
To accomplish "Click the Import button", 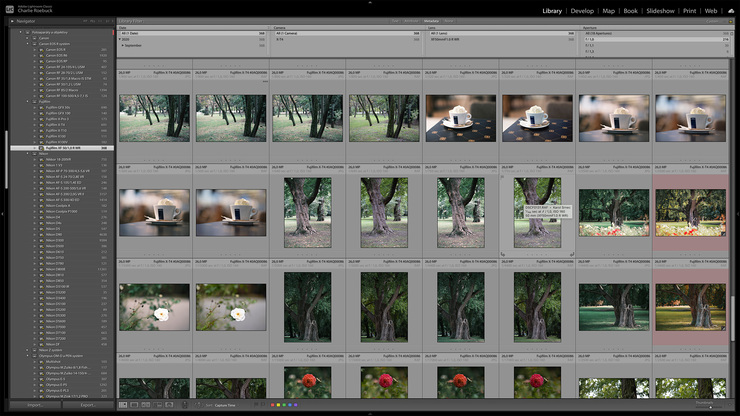I will [35, 405].
